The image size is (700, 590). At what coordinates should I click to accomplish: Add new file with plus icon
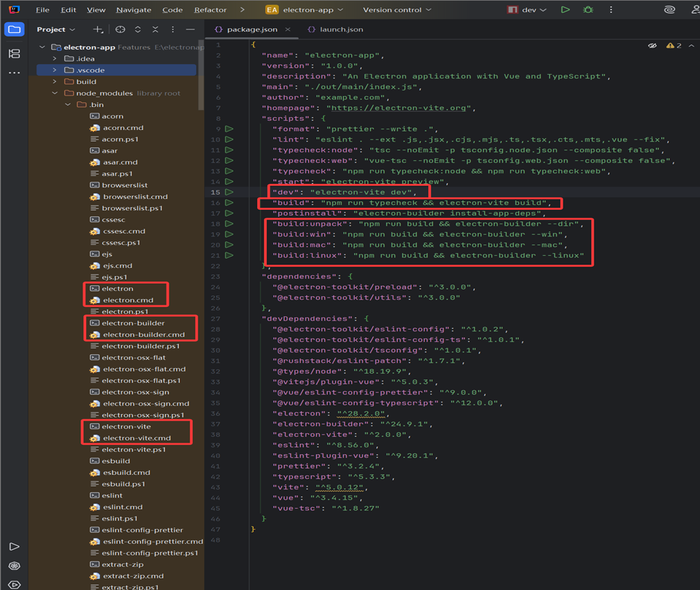(98, 29)
